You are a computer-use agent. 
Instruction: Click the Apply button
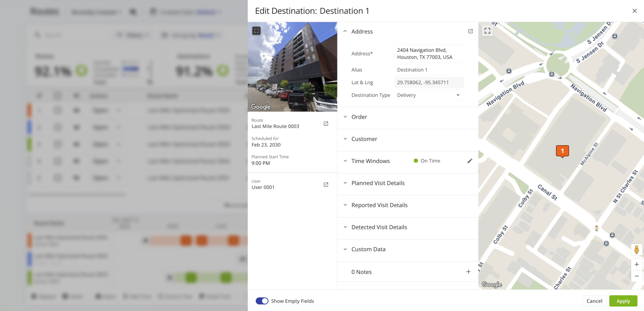tap(623, 301)
